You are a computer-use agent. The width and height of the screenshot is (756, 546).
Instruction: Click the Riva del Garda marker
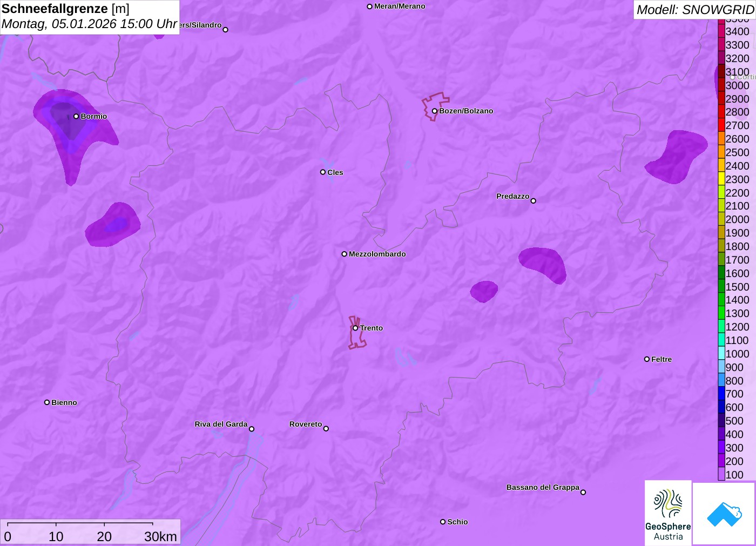[252, 429]
